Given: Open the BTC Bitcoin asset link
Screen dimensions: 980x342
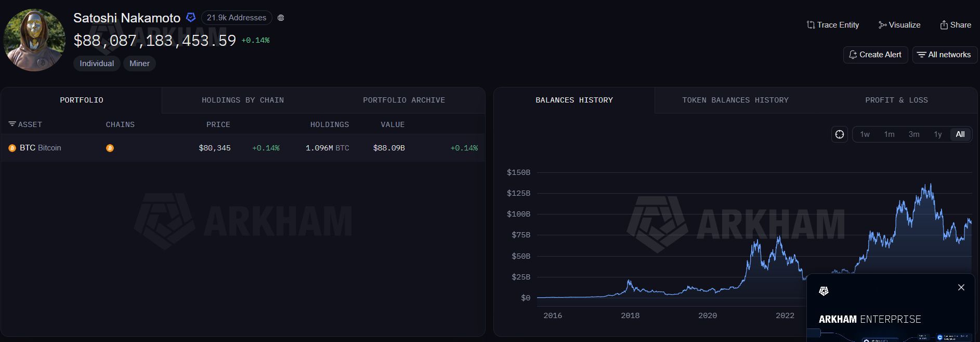Looking at the screenshot, I should (41, 148).
